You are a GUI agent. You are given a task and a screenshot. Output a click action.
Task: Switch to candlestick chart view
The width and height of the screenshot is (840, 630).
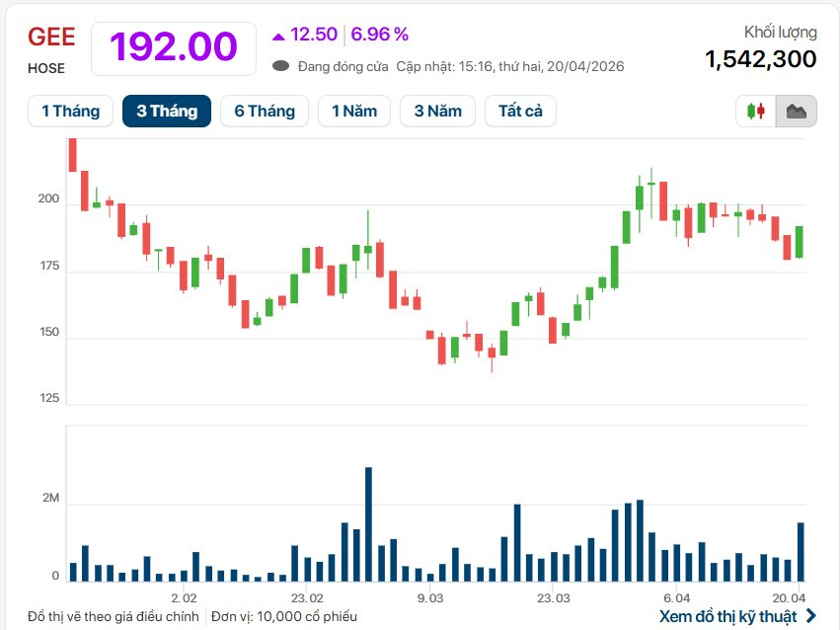[756, 112]
